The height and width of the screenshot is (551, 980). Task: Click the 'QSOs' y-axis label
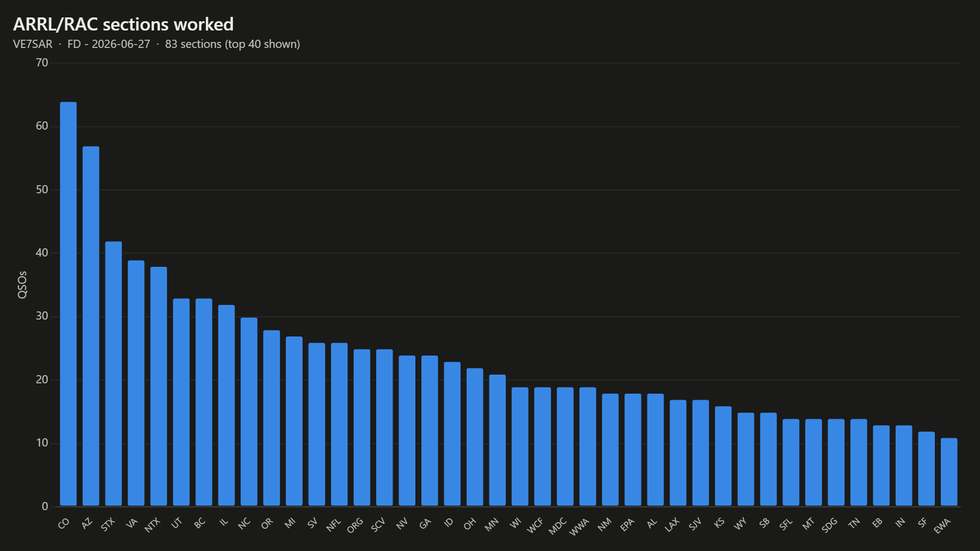click(22, 285)
